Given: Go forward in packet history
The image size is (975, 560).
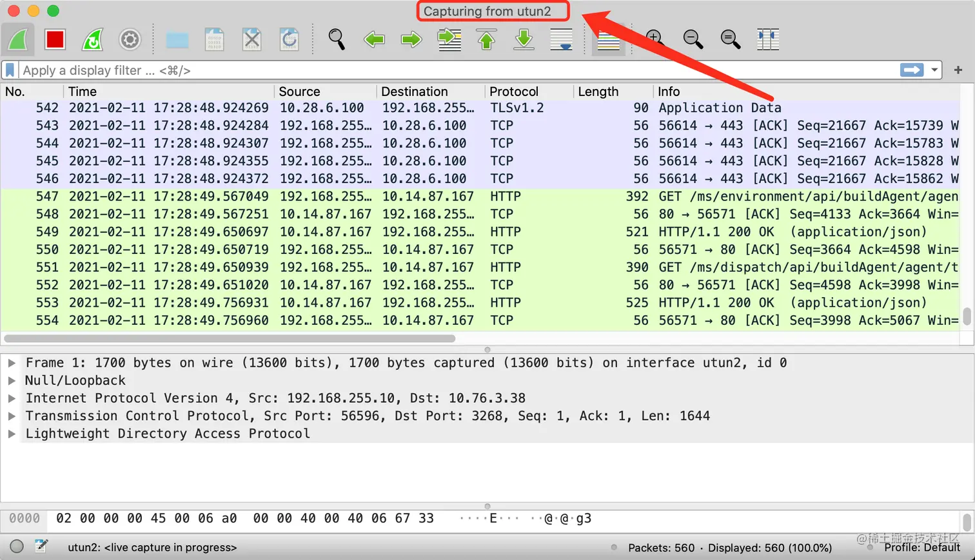Looking at the screenshot, I should pos(411,39).
